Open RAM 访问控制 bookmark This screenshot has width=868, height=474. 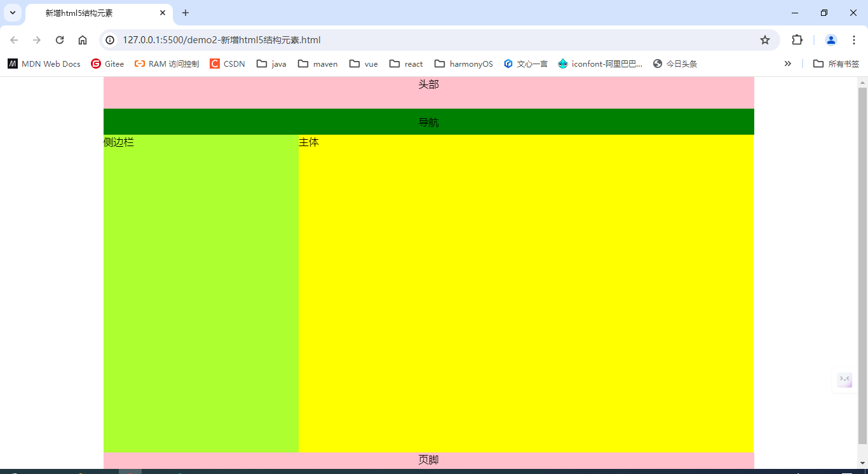point(167,64)
